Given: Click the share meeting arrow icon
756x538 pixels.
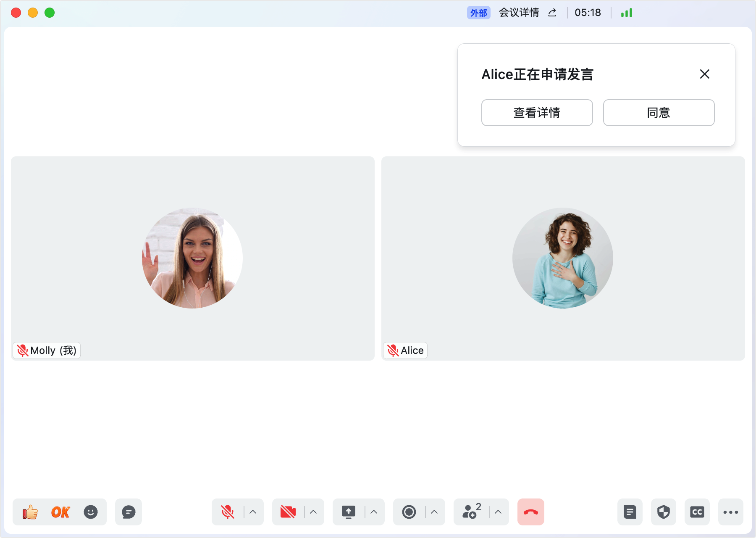Looking at the screenshot, I should click(552, 13).
